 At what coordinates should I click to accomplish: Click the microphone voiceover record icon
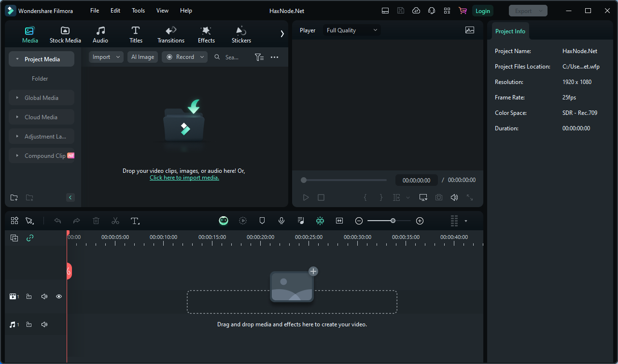point(281,221)
